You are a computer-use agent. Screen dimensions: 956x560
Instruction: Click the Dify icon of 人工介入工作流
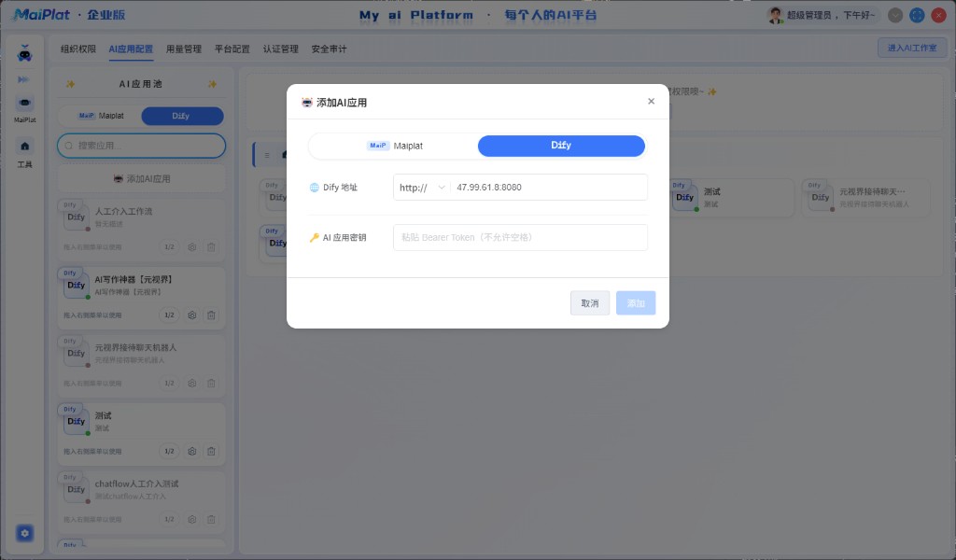point(77,217)
